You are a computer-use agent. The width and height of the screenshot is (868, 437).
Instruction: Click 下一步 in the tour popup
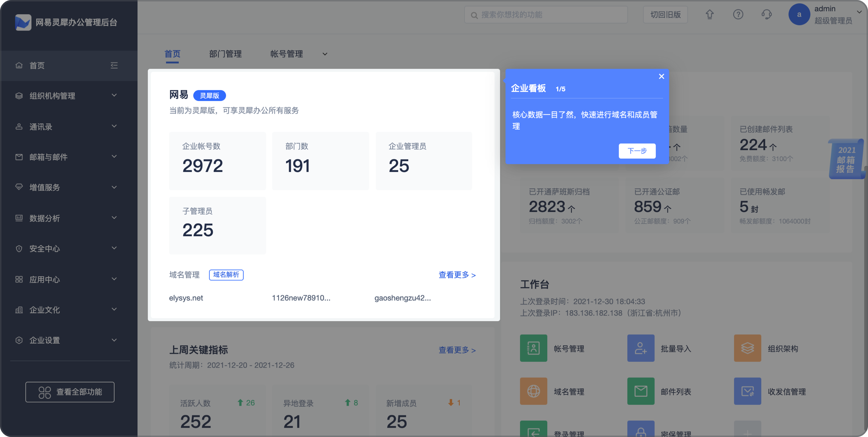pyautogui.click(x=637, y=151)
